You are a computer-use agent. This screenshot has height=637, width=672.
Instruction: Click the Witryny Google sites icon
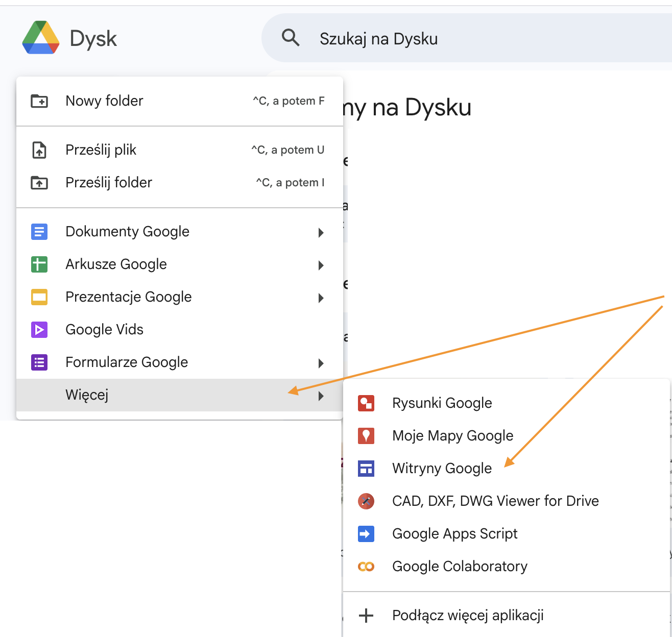coord(366,468)
